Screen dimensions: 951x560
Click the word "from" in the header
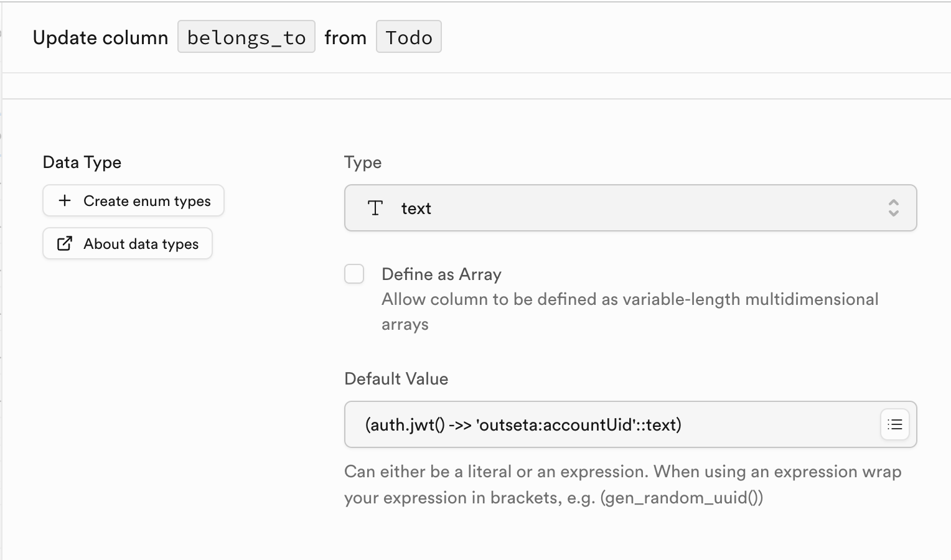coord(345,37)
